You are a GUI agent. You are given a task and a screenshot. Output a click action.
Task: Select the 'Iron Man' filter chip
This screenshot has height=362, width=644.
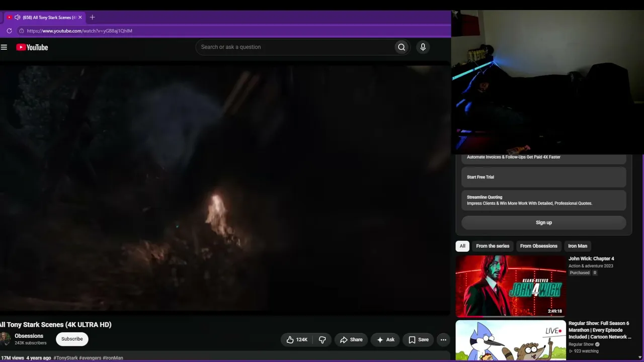point(578,246)
